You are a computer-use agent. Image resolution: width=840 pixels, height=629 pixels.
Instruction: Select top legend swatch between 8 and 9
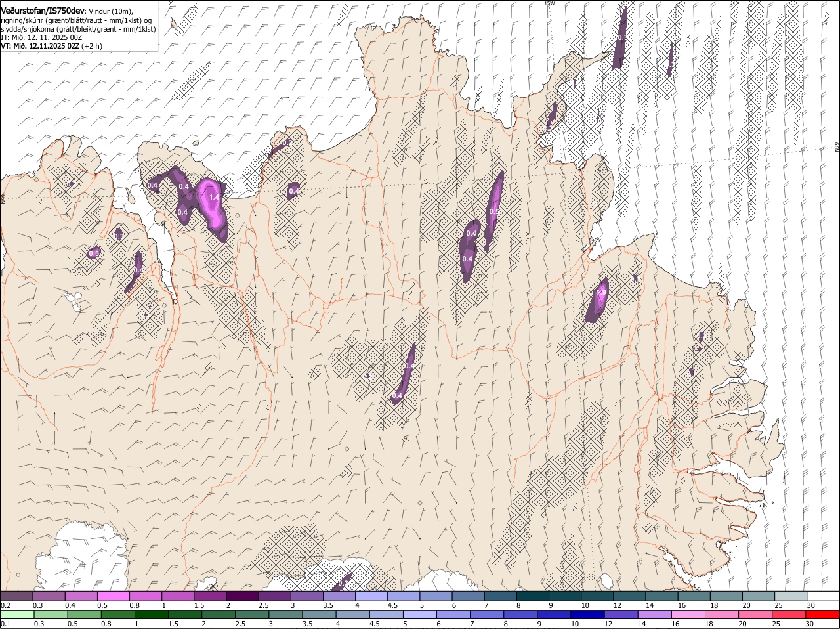[x=532, y=596]
